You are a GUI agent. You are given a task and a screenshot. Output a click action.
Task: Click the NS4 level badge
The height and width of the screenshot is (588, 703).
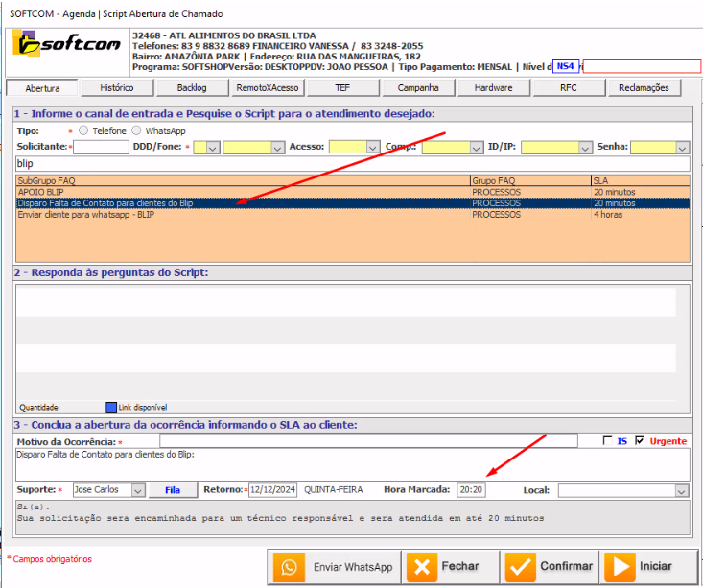point(566,66)
